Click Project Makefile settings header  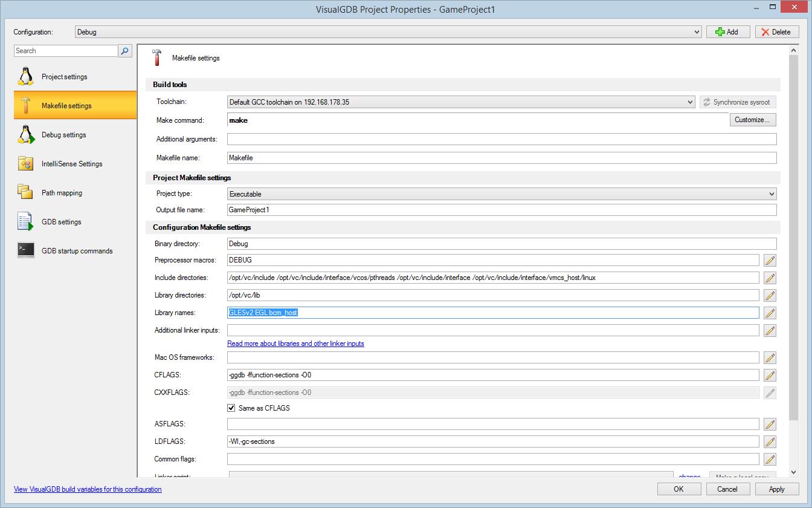(463, 178)
